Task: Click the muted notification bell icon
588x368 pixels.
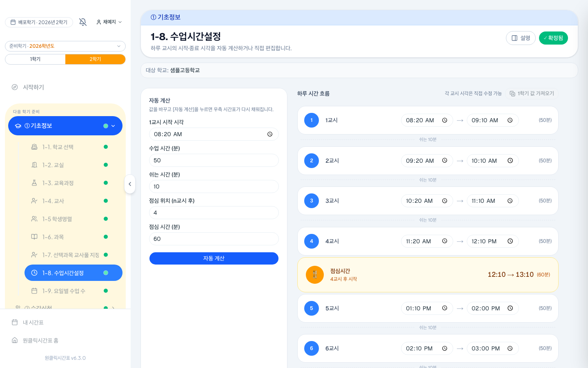Action: point(83,22)
